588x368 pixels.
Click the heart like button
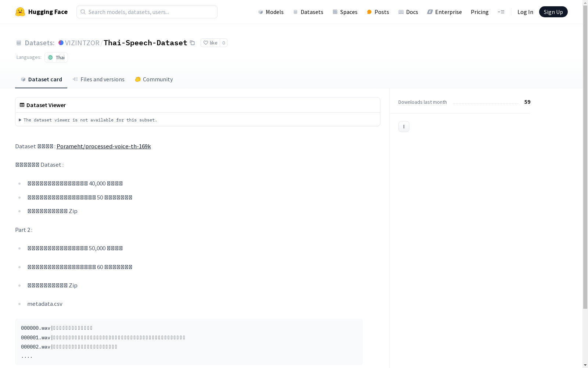(x=210, y=43)
